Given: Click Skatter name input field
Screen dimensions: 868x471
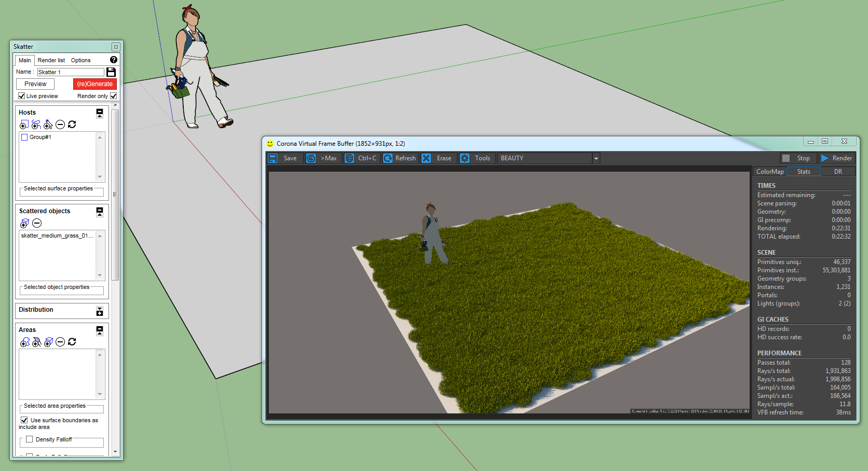Looking at the screenshot, I should pos(71,72).
